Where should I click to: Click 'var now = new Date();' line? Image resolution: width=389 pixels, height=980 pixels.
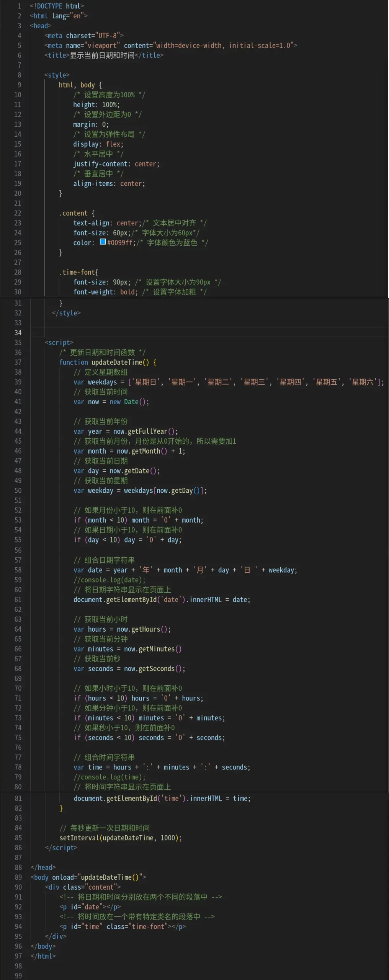click(111, 402)
